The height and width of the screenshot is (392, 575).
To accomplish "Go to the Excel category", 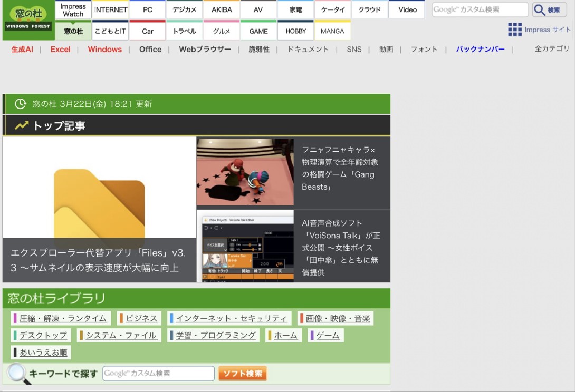I will pyautogui.click(x=61, y=49).
